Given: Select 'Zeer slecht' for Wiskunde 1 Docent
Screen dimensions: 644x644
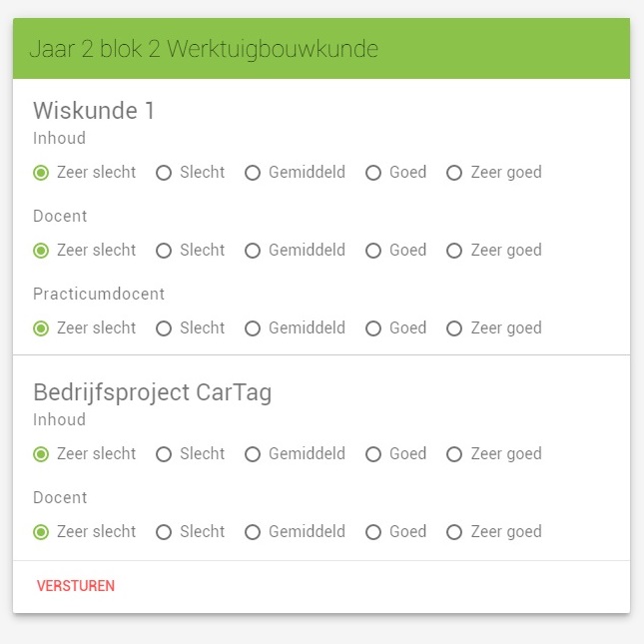Looking at the screenshot, I should (41, 251).
